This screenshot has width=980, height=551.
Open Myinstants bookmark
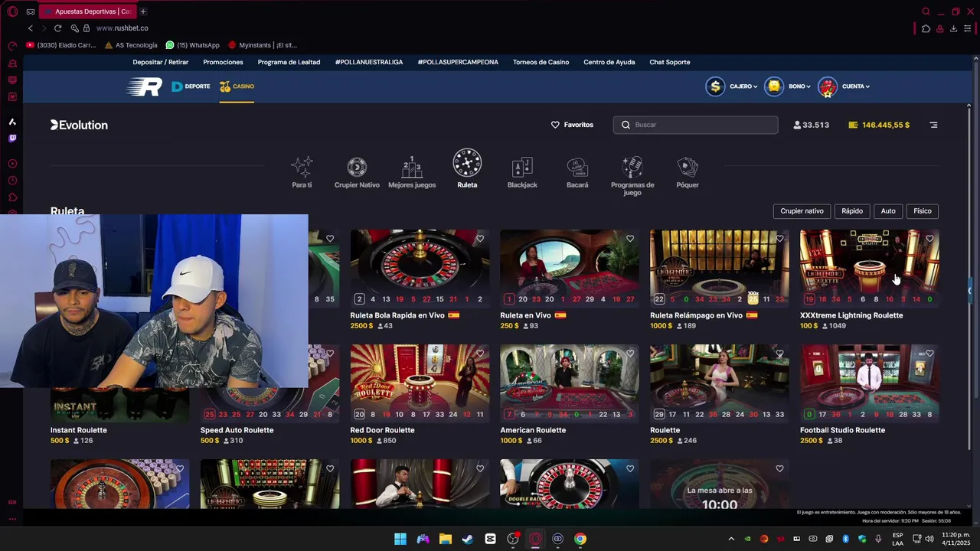[263, 45]
